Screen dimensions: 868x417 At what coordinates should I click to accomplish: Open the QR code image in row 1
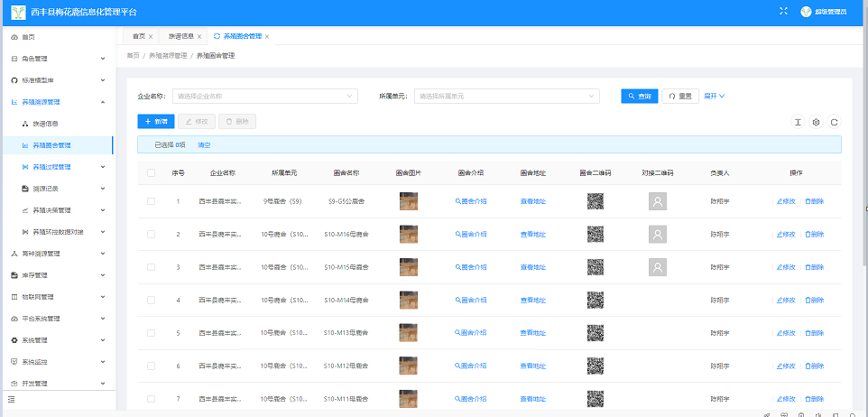click(x=596, y=201)
